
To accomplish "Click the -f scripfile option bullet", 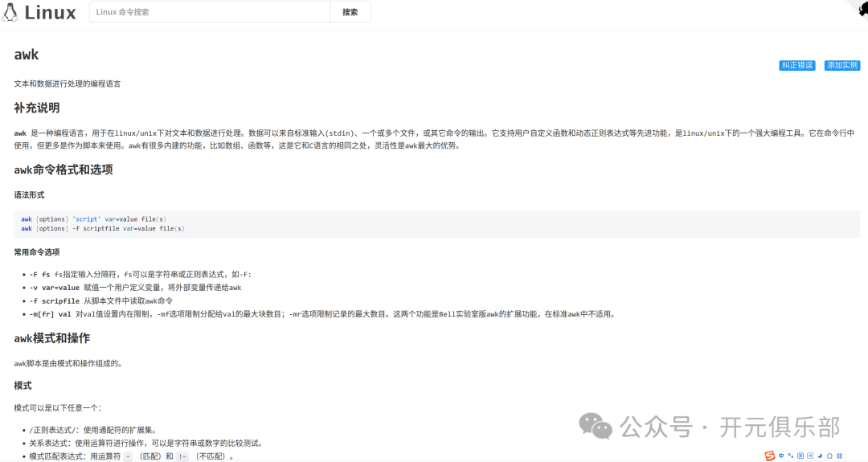I will click(100, 301).
